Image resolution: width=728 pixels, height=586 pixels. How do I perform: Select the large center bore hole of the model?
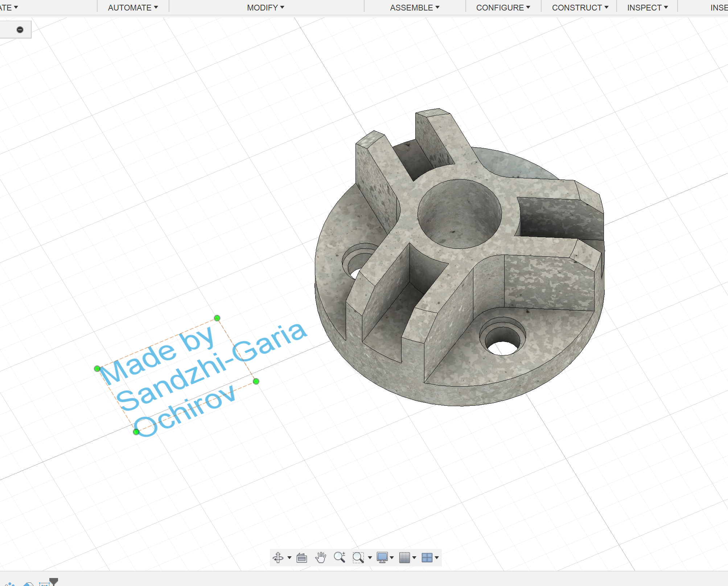click(460, 214)
